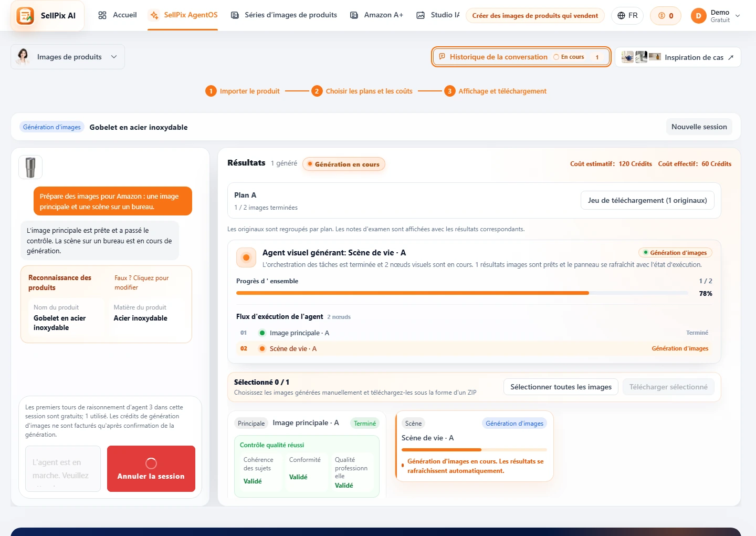Click the orange user prompt message bubble
Screen dimensions: 756x536
[x=113, y=201]
